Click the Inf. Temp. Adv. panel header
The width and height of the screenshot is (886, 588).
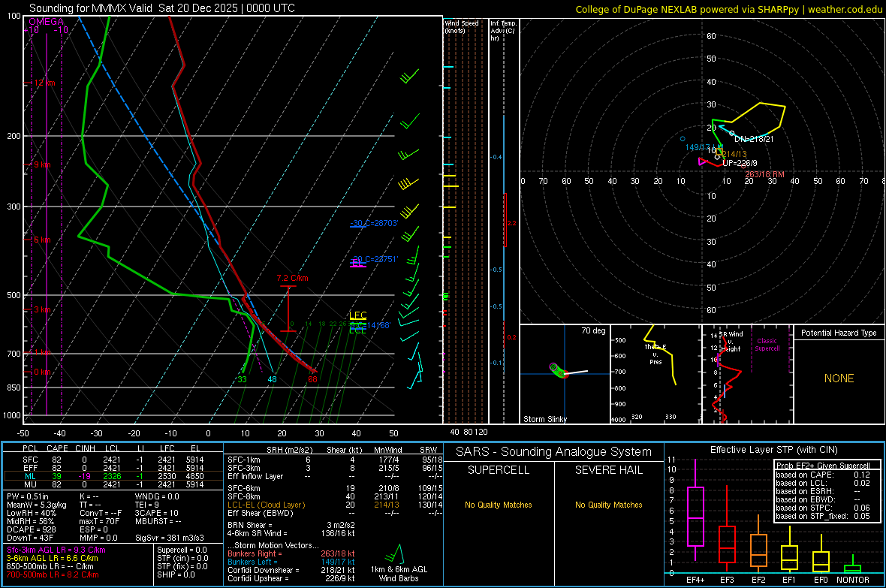tap(503, 31)
